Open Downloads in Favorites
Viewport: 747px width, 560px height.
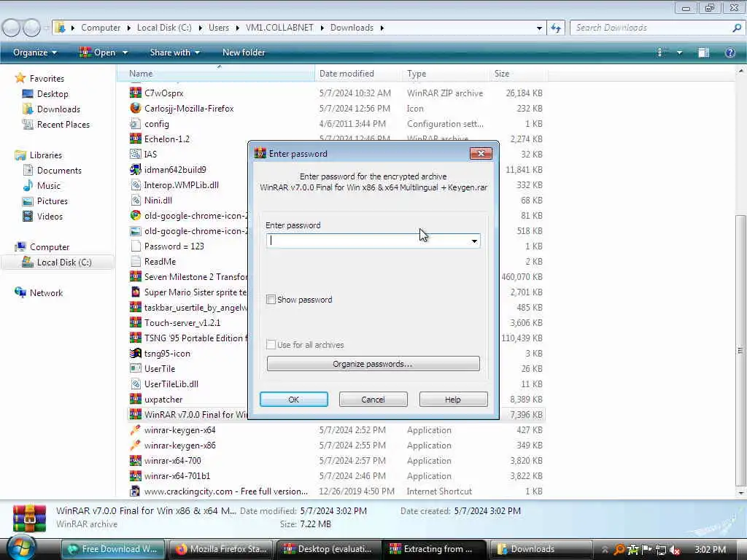tap(58, 109)
